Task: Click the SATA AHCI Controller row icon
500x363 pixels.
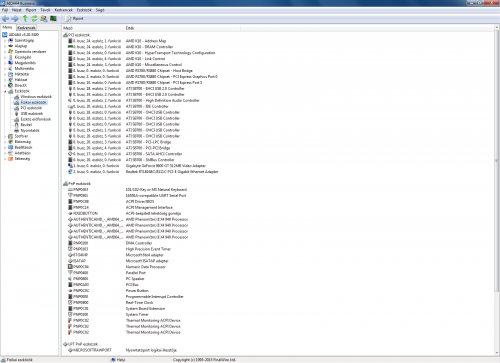Action: pyautogui.click(x=70, y=154)
